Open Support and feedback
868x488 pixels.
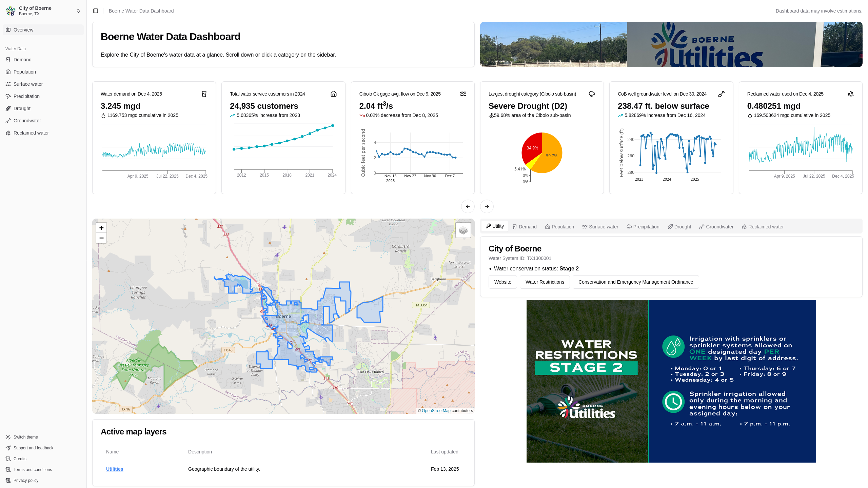[x=43, y=448]
